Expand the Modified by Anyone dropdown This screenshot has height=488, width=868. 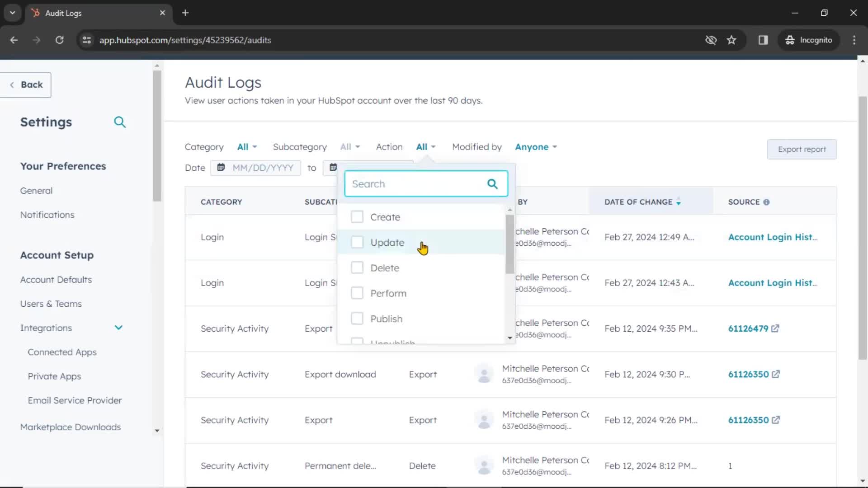535,146
